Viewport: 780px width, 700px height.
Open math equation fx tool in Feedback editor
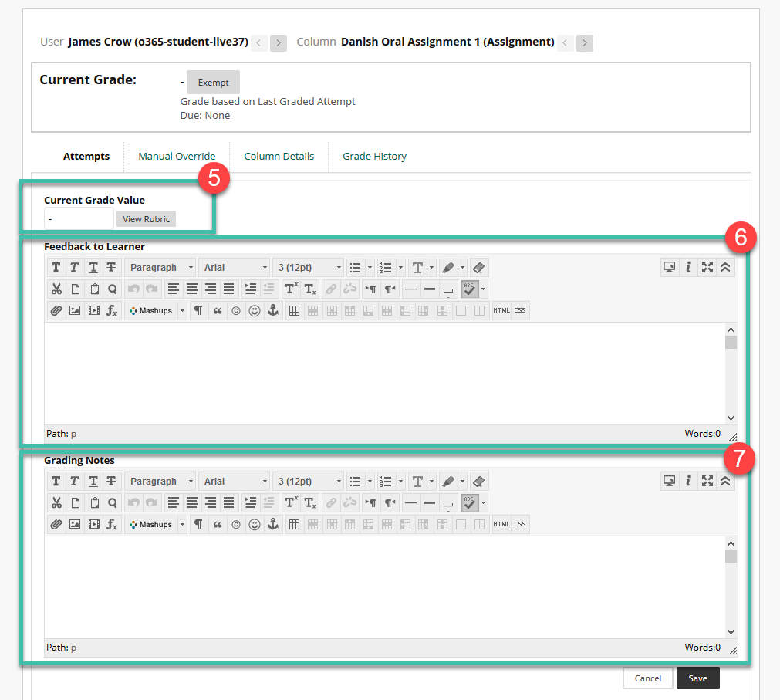(112, 310)
